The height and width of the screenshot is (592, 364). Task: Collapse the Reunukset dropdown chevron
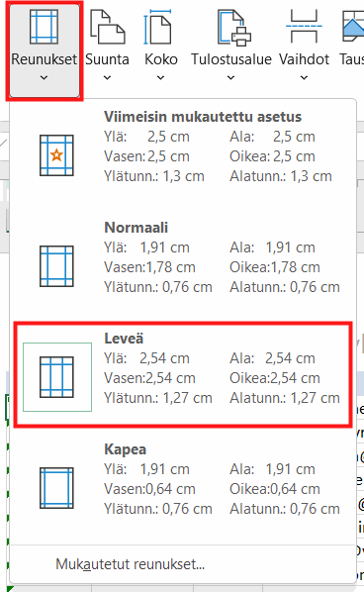45,78
